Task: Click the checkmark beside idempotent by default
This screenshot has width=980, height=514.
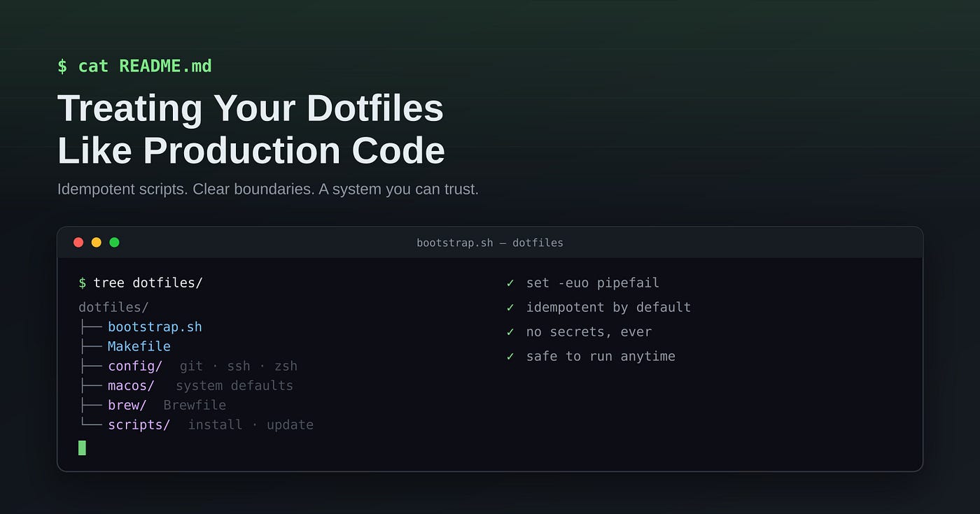Action: 510,308
